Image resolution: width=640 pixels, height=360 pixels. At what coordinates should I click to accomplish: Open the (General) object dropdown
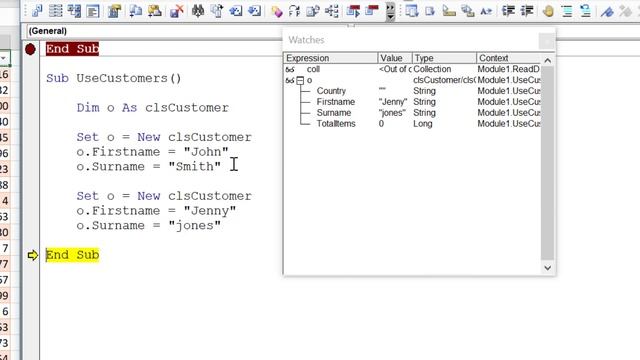coord(153,31)
